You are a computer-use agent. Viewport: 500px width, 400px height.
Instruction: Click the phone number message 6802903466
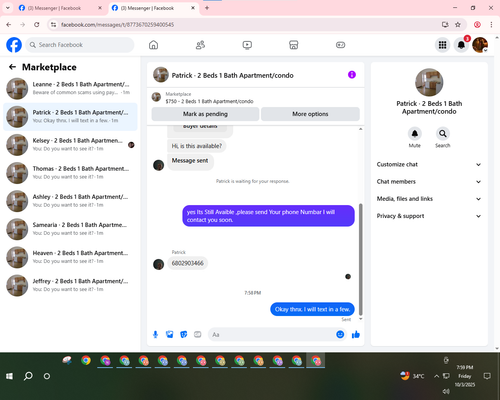(188, 263)
